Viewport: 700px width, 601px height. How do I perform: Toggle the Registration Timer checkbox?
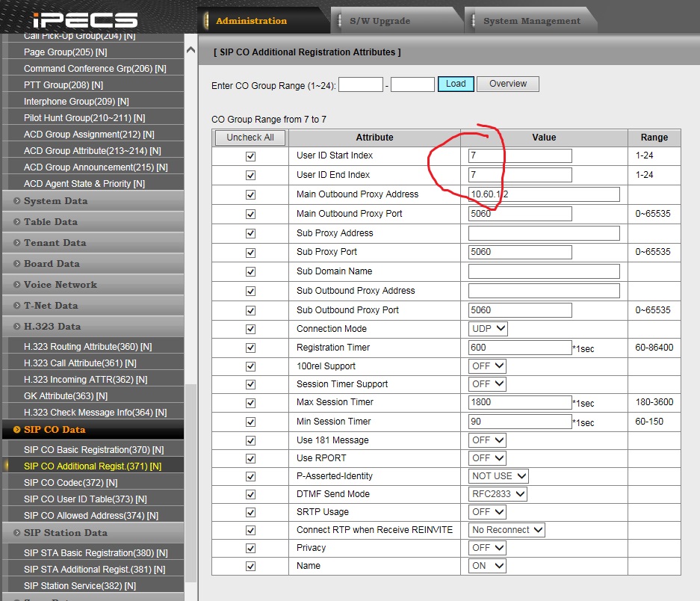click(x=250, y=348)
